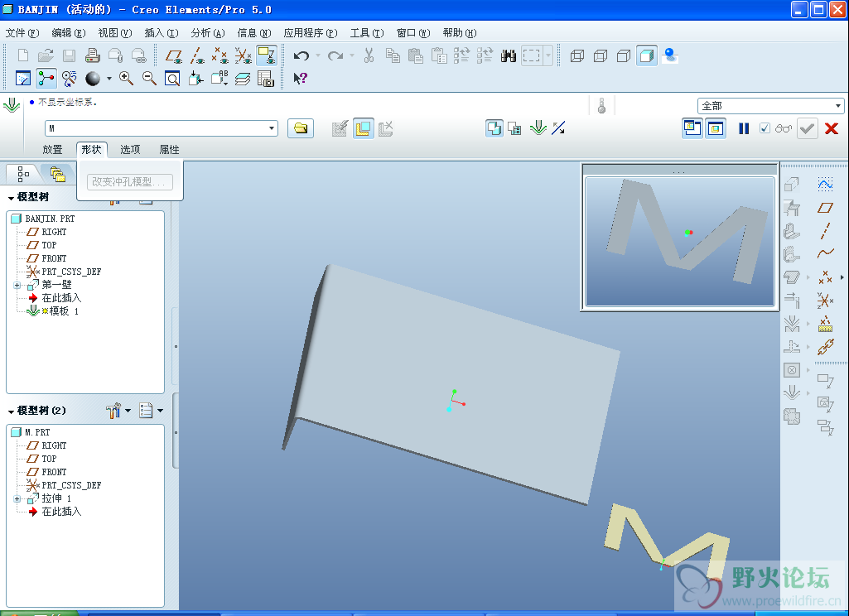Click the Zoom out magnifier icon
Image resolution: width=849 pixels, height=616 pixels.
pyautogui.click(x=149, y=79)
